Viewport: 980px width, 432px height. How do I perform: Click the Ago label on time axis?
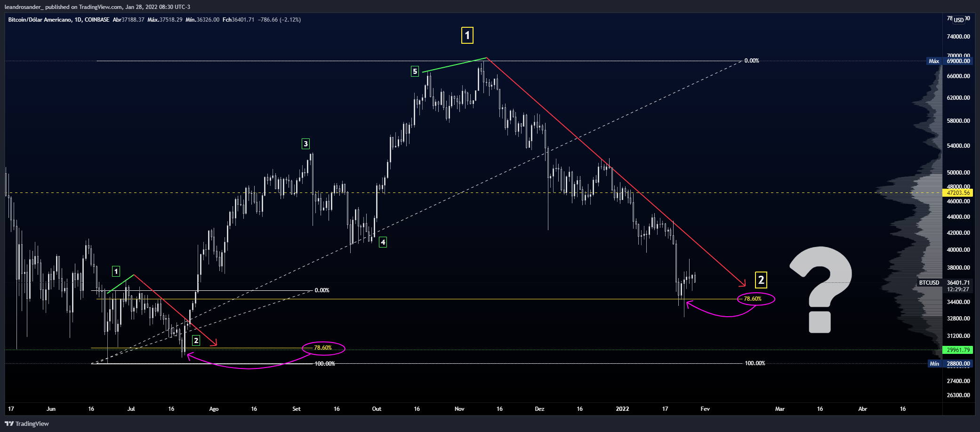pos(214,409)
